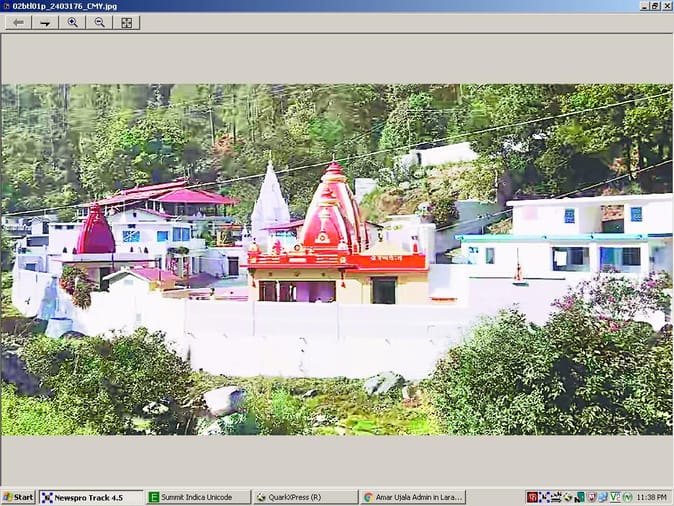Open the Windows Start menu
674x506 pixels.
[18, 497]
